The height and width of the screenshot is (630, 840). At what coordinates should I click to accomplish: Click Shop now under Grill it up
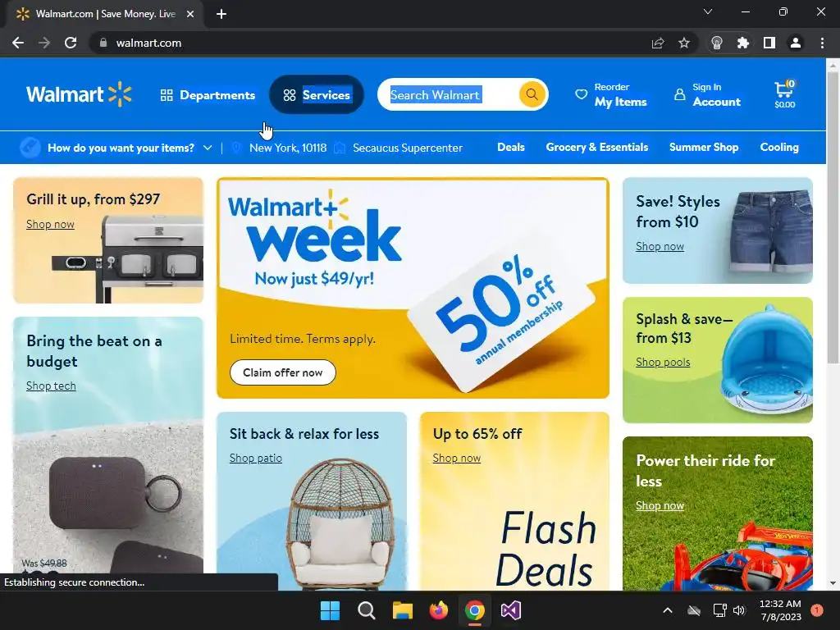pos(50,225)
